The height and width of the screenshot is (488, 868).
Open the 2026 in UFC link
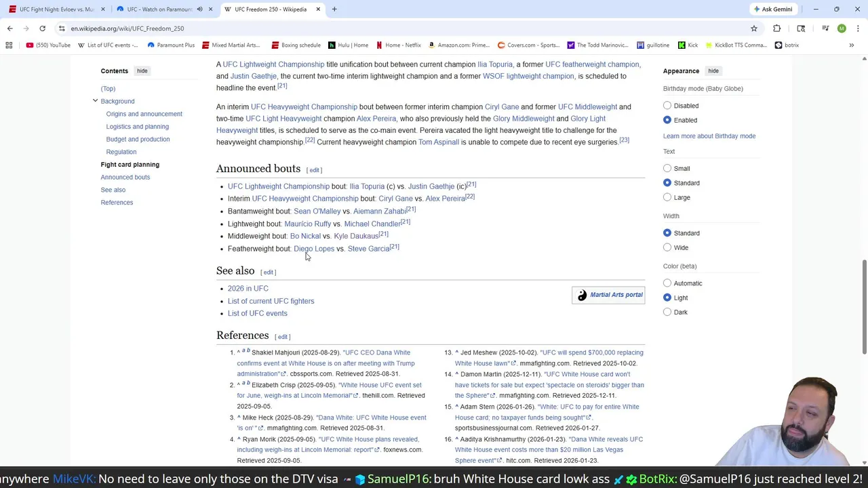248,289
